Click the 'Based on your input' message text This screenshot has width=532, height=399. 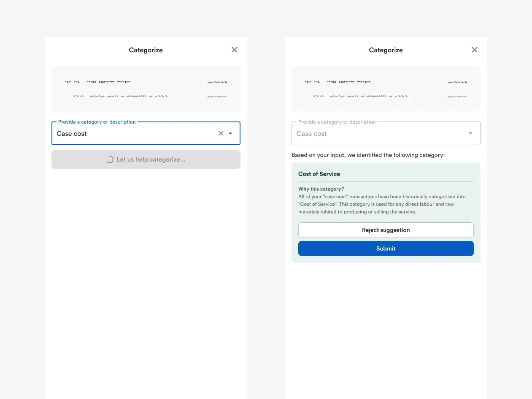(368, 155)
